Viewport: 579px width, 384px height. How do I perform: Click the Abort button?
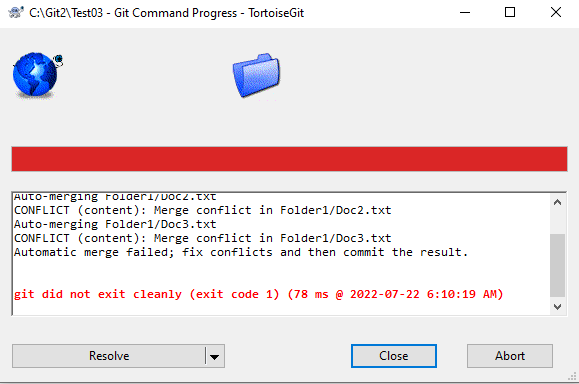(x=510, y=356)
